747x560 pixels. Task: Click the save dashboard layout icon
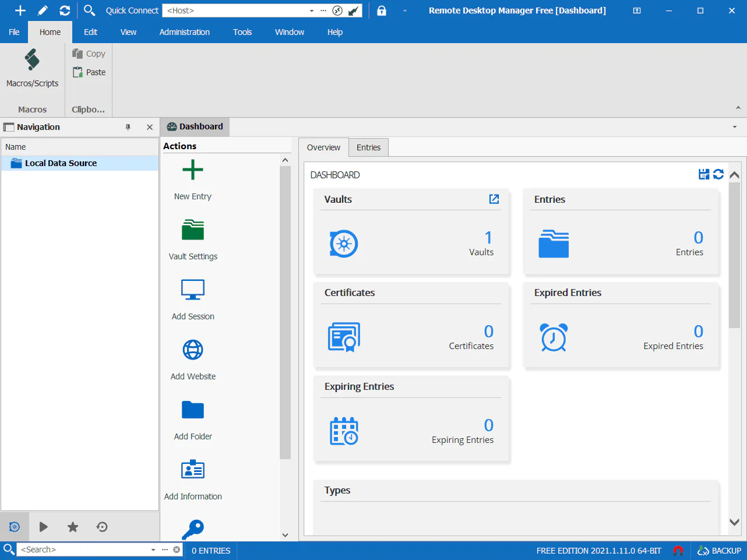[704, 174]
